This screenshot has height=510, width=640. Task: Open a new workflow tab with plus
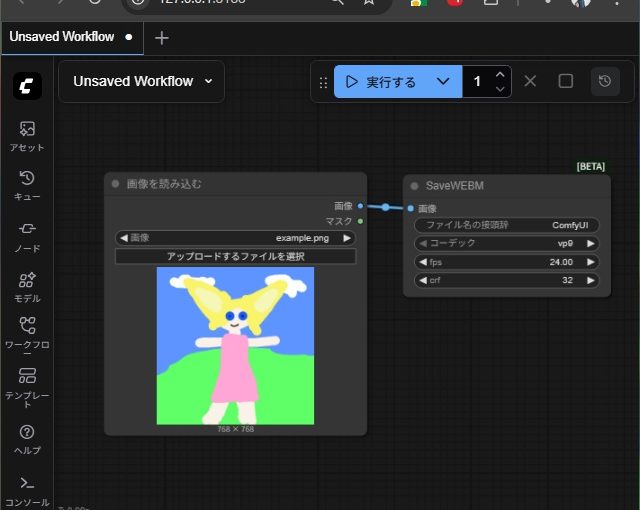(x=162, y=38)
